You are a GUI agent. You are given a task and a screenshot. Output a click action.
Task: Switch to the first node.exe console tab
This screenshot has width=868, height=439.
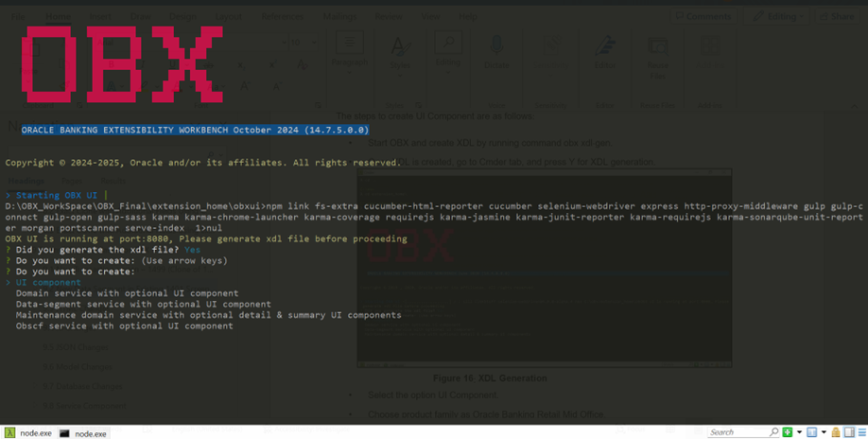pyautogui.click(x=28, y=433)
